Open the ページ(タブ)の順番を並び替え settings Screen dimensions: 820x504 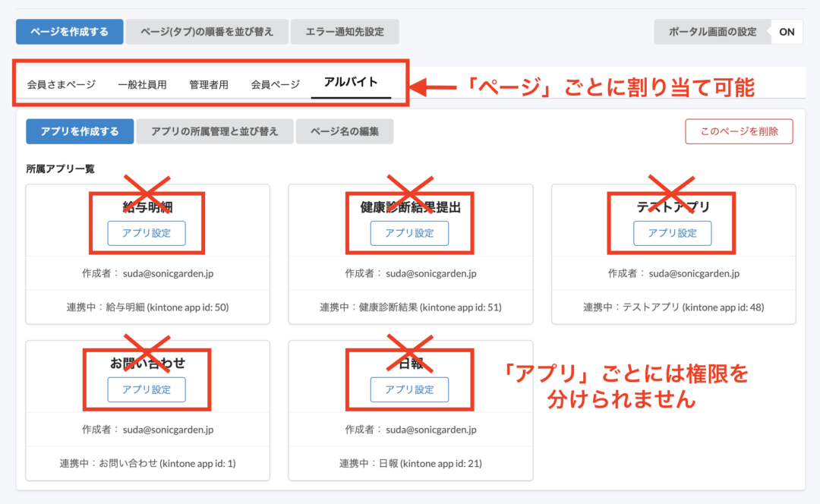tap(207, 31)
